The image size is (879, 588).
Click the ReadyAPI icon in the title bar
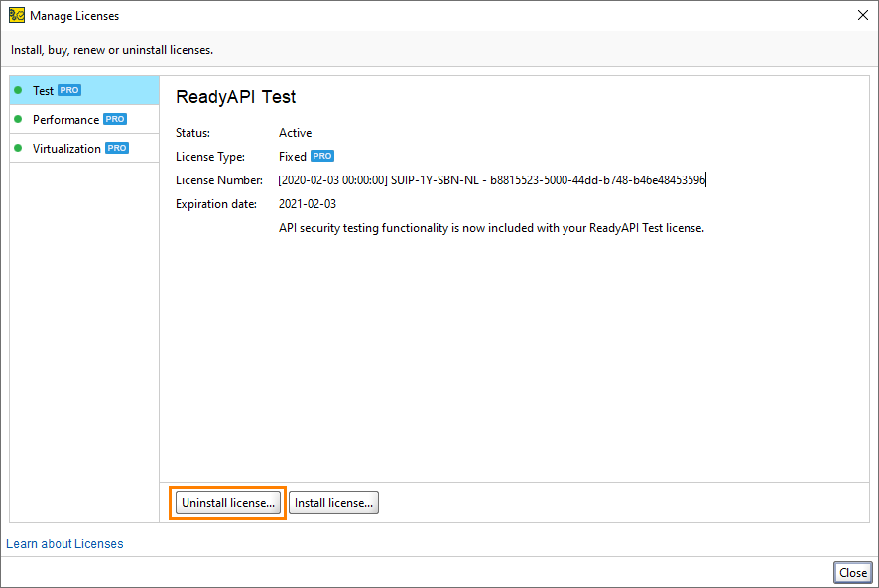[16, 15]
